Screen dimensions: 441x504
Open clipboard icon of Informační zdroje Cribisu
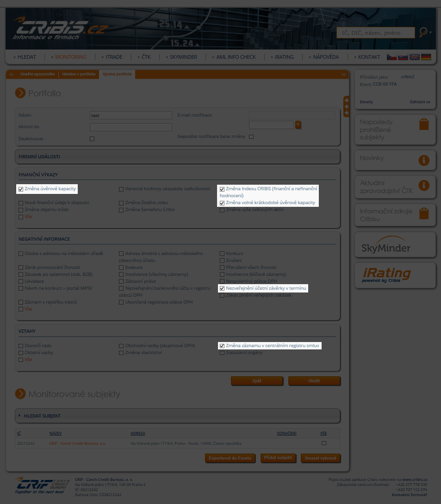pyautogui.click(x=424, y=213)
